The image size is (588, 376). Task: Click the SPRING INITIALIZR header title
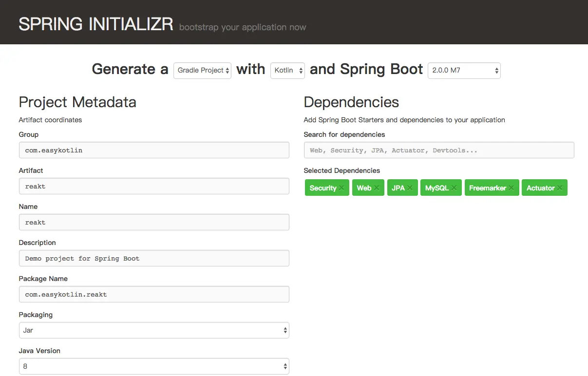pyautogui.click(x=96, y=24)
